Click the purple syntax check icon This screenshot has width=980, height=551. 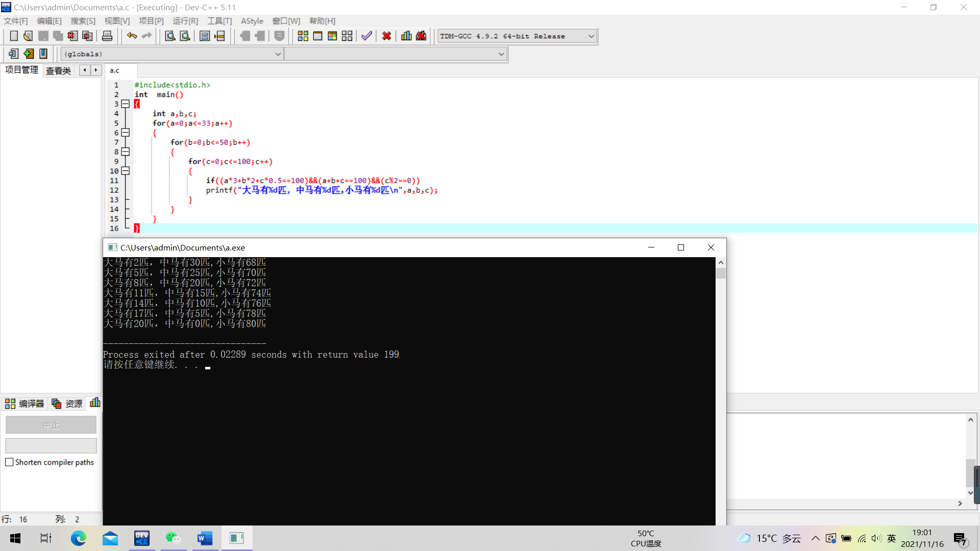(x=366, y=36)
